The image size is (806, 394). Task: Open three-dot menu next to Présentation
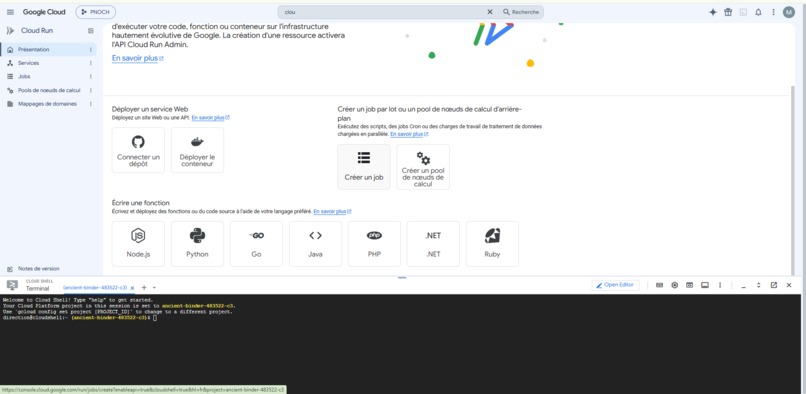[91, 49]
